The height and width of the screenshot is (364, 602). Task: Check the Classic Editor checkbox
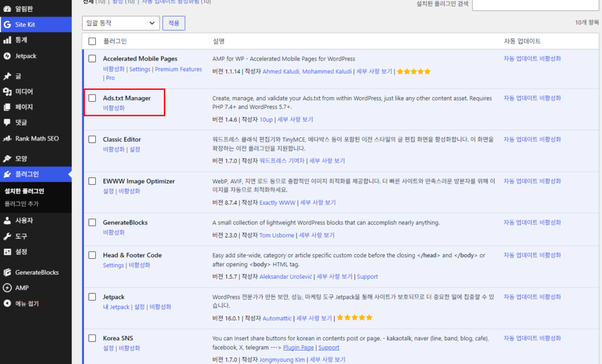click(x=92, y=139)
